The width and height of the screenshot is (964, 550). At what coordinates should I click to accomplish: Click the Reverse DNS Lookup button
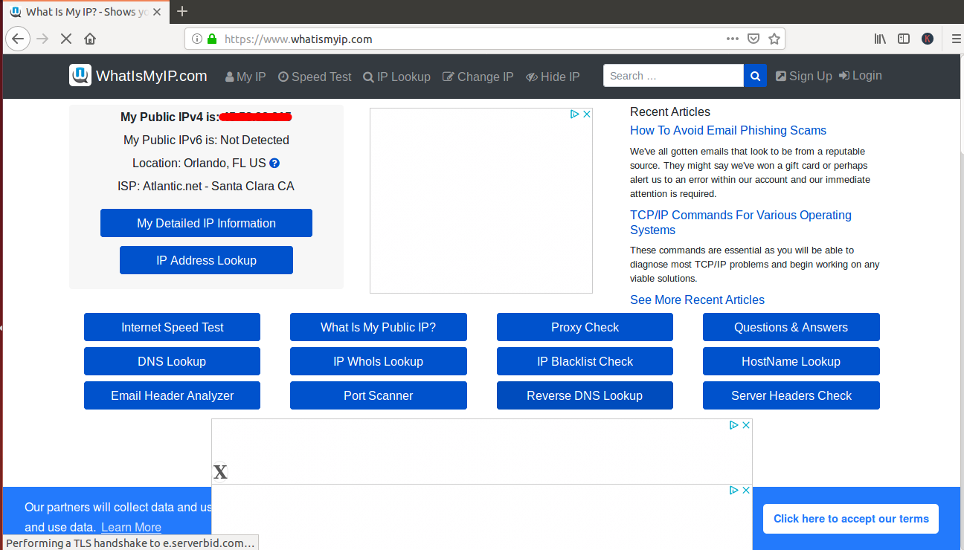click(x=585, y=395)
